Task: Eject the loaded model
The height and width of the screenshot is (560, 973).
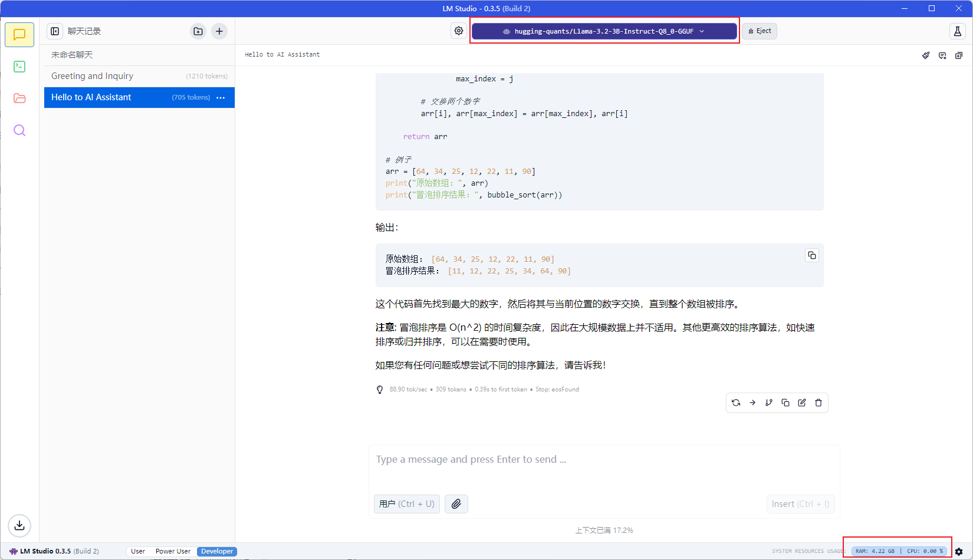Action: 760,31
